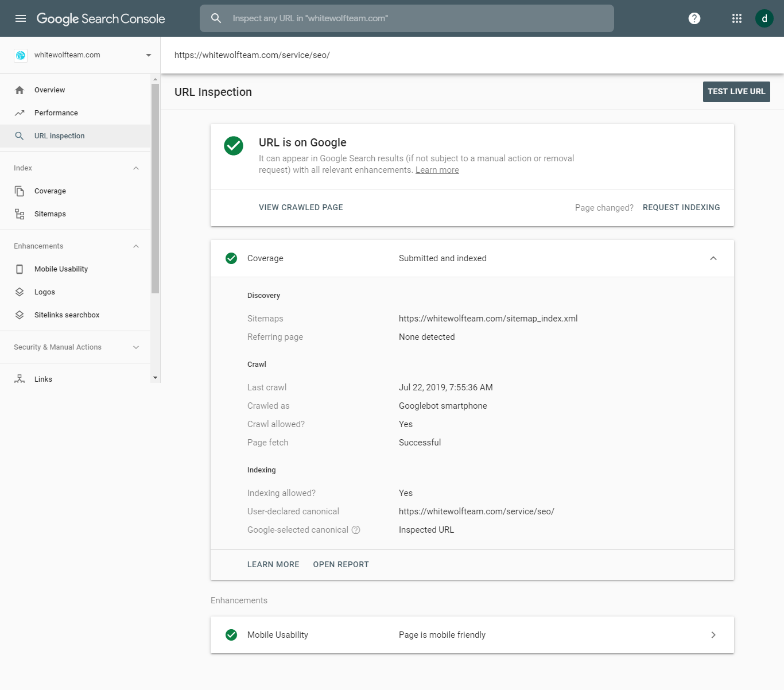Focus the Inspect any URL search field
This screenshot has width=784, height=690.
407,18
